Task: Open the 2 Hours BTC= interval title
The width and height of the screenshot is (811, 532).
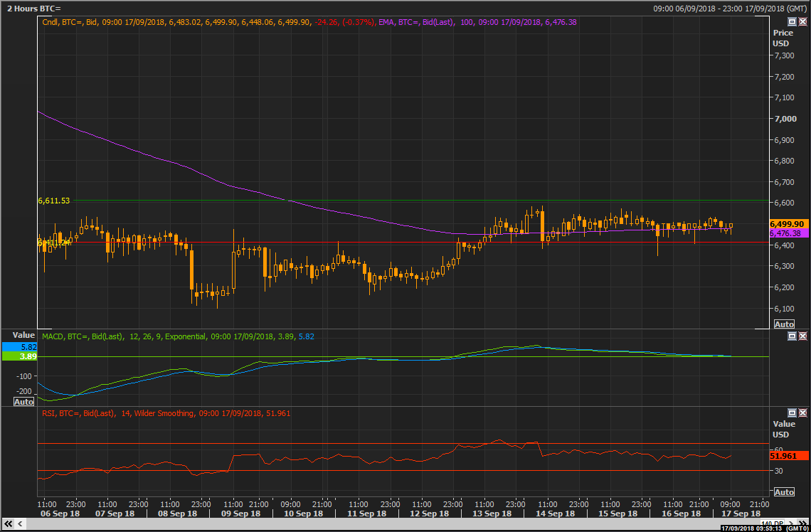Action: pos(34,9)
